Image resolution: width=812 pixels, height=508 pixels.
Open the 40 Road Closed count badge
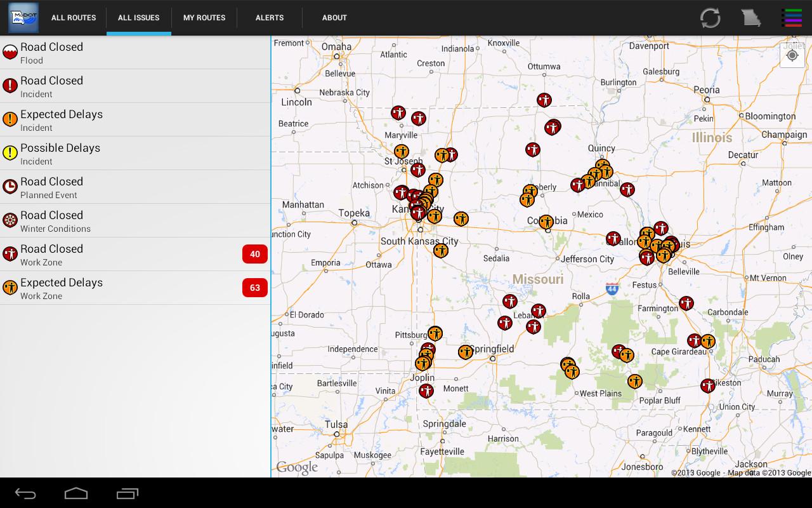point(254,253)
